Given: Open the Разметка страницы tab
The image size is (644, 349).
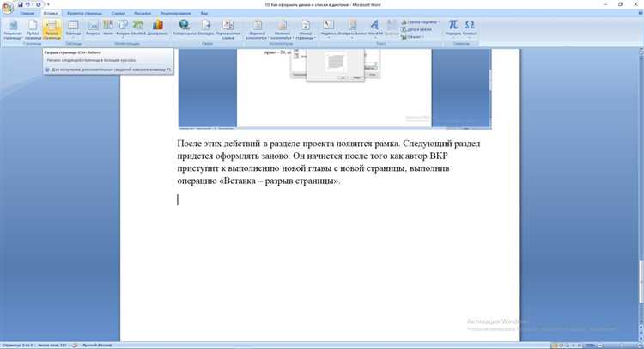Looking at the screenshot, I should pos(84,13).
